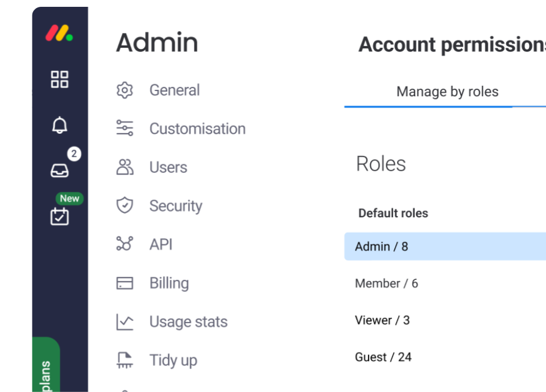This screenshot has height=392, width=546.
Task: Select the Admin / 8 role
Action: coord(381,246)
